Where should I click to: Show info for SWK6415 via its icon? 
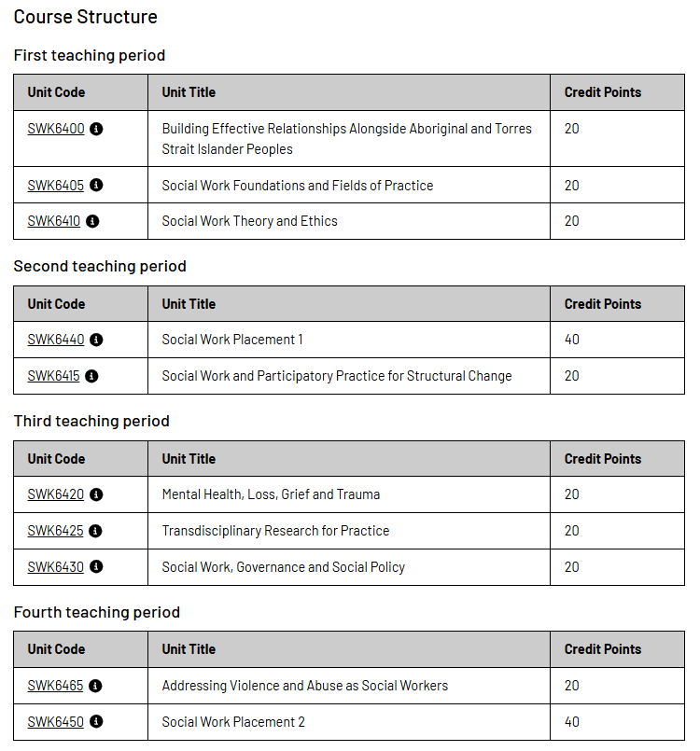click(91, 376)
